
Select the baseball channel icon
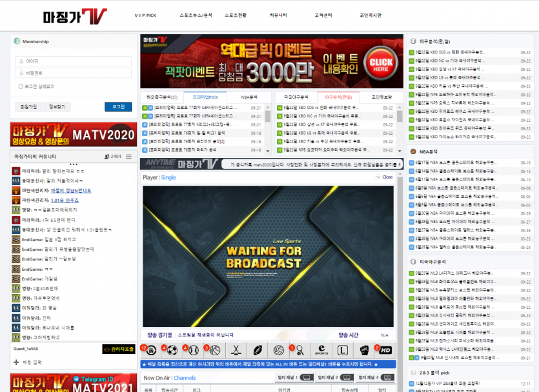[194, 350]
